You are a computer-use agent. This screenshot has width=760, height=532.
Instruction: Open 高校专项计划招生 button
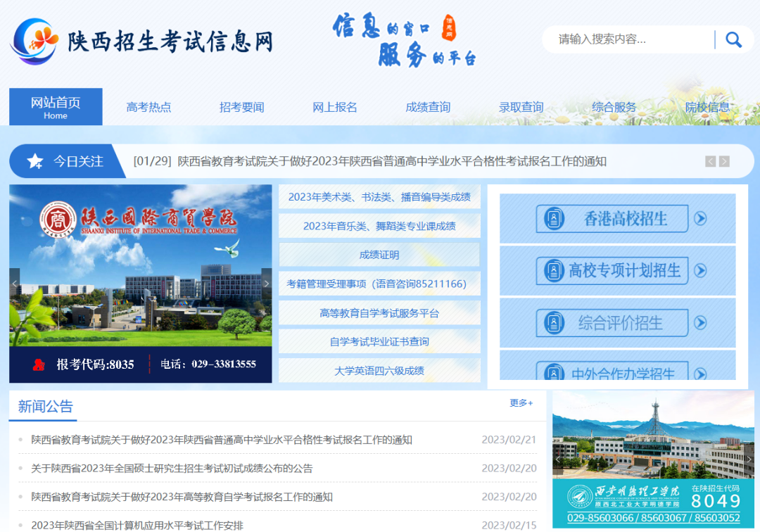tap(612, 271)
